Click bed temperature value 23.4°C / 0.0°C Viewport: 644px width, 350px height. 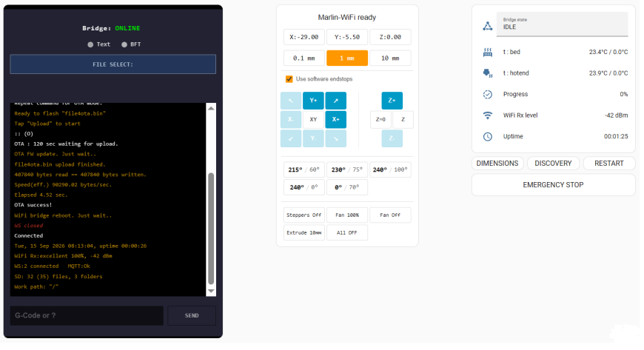[x=608, y=53]
